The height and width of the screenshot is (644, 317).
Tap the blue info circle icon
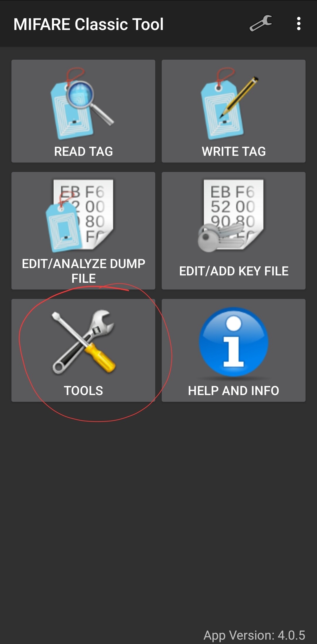pos(234,342)
